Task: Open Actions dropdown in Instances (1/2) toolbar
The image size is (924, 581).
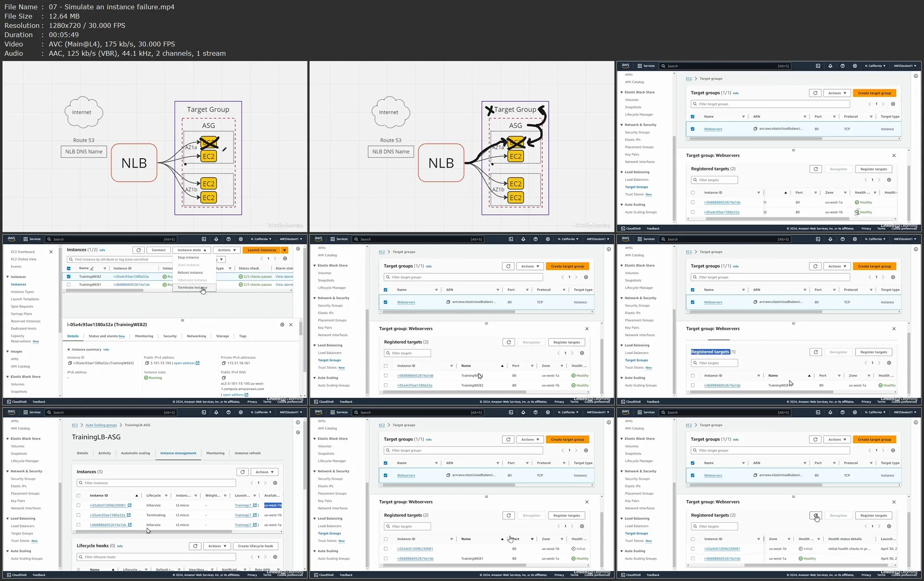Action: pyautogui.click(x=227, y=250)
